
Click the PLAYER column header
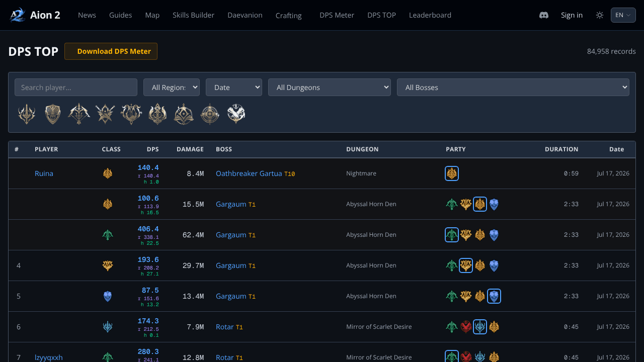[46, 149]
